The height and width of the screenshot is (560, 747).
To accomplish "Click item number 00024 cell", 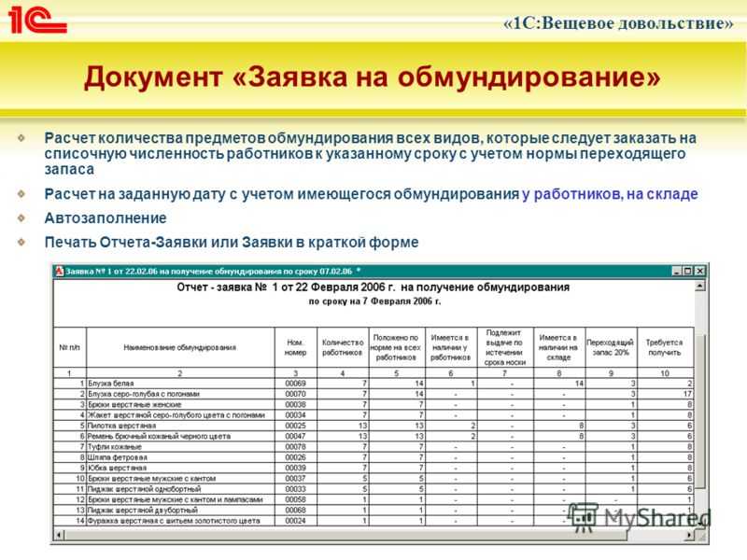I will click(x=295, y=521).
